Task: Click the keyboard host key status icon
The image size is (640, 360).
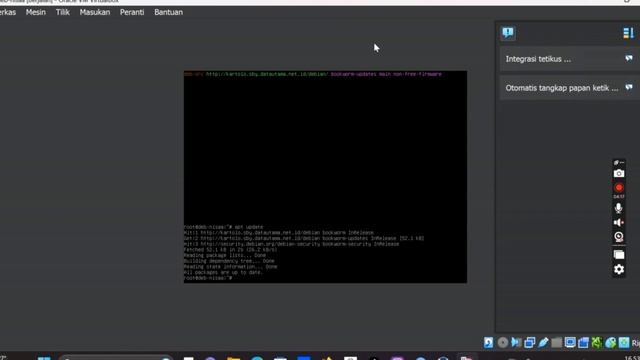Action: [624, 343]
